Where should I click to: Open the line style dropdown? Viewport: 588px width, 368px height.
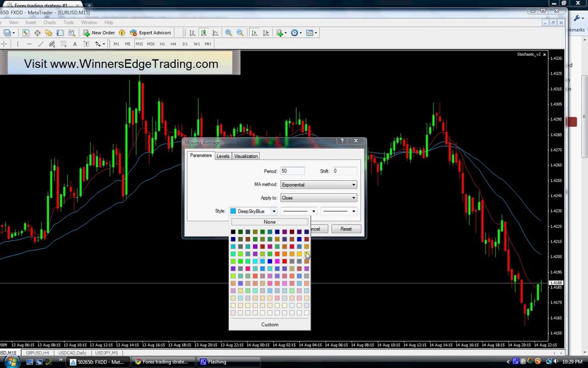299,211
